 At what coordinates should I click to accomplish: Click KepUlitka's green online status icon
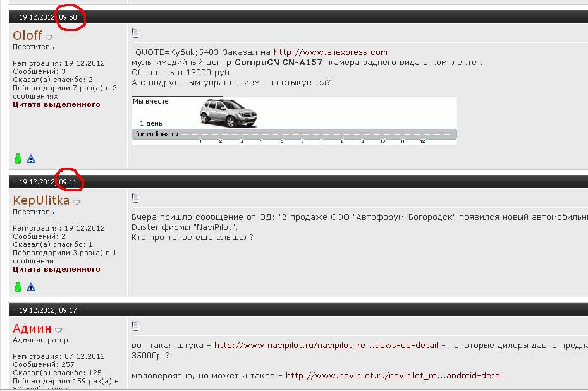pyautogui.click(x=18, y=287)
